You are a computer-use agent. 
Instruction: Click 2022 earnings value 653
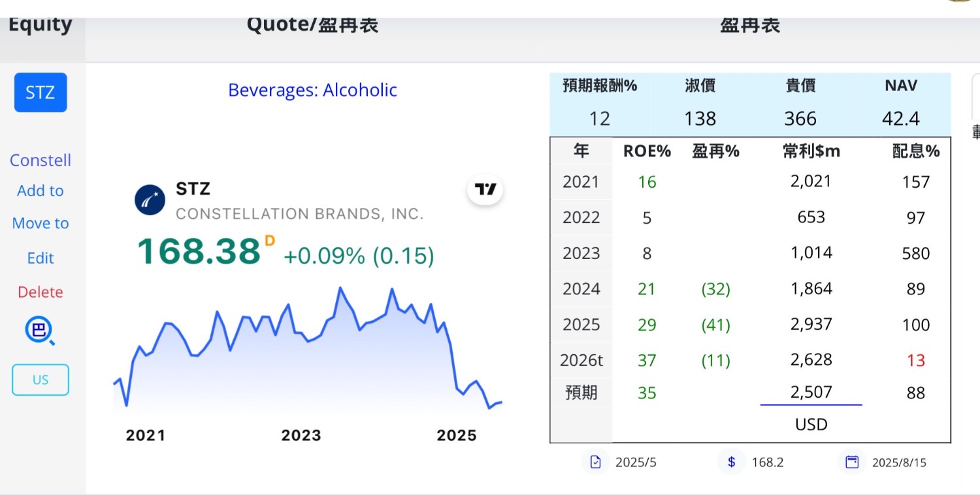(x=811, y=217)
